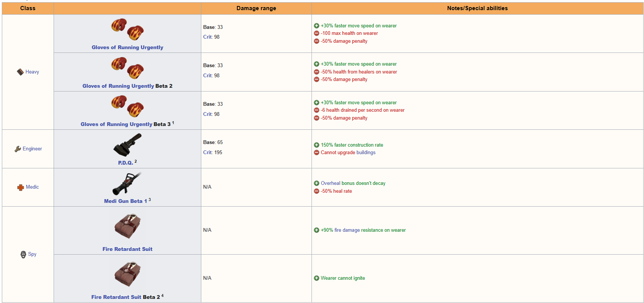Open the Gloves of Running Urgently Beta 3 image
Screen dimensions: 644x303
click(127, 106)
